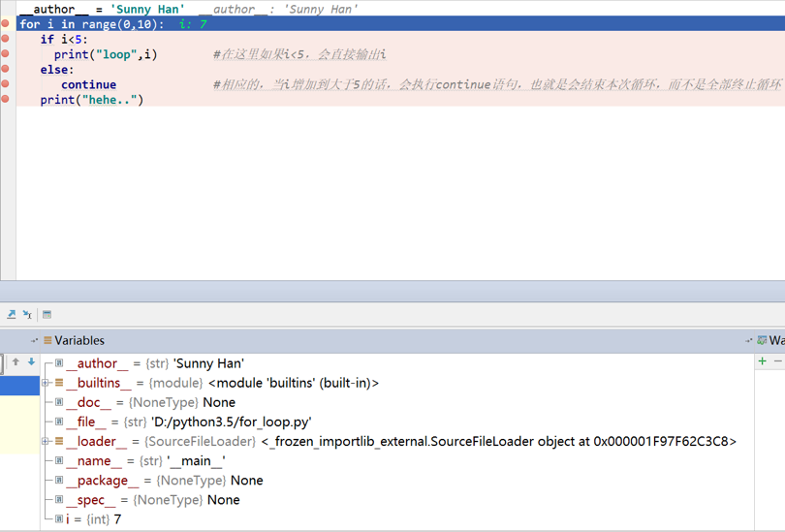Click the 'else:' keyword in the editor
Image resolution: width=785 pixels, height=532 pixels.
57,70
